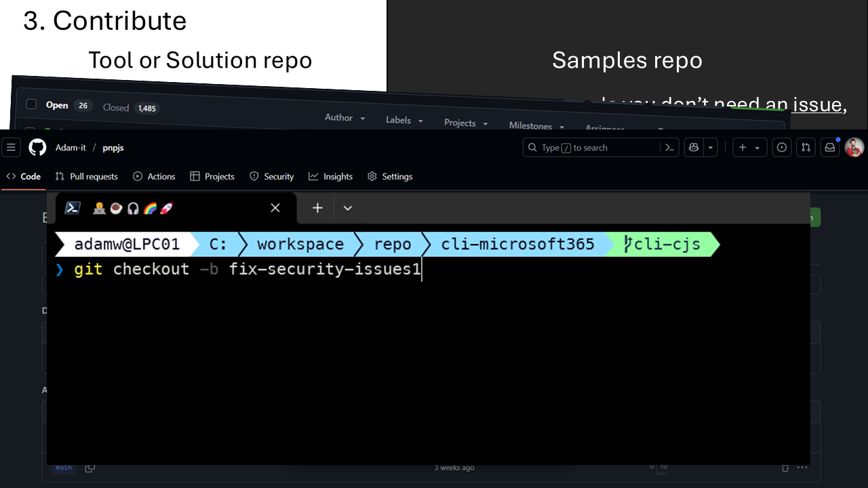
Task: Click the repo prompt segment
Action: [393, 244]
